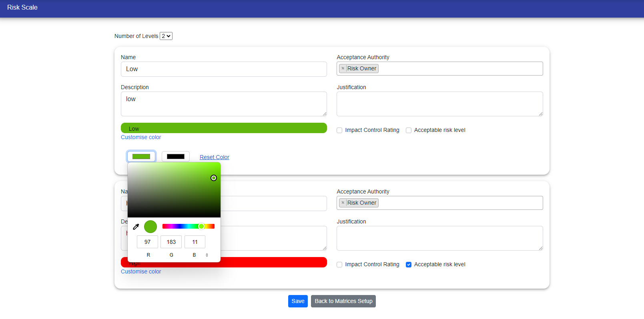Save the risk scale settings
This screenshot has width=644, height=319.
[298, 301]
